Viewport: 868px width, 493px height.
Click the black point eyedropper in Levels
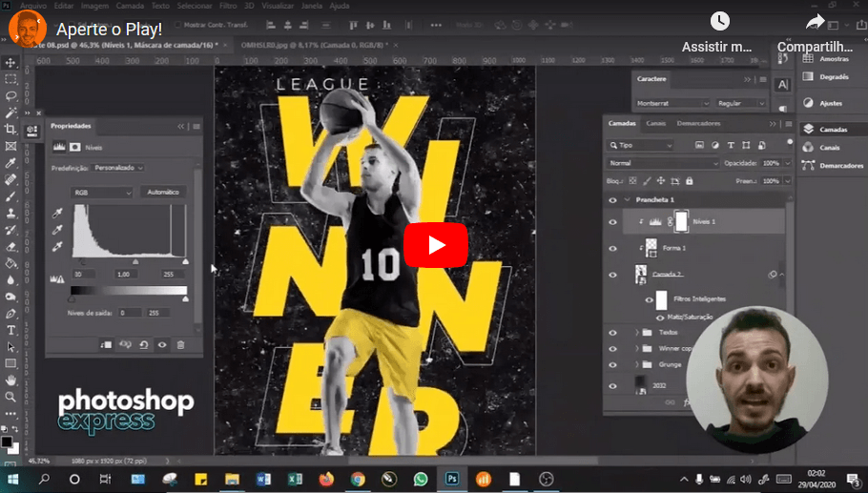pyautogui.click(x=57, y=213)
